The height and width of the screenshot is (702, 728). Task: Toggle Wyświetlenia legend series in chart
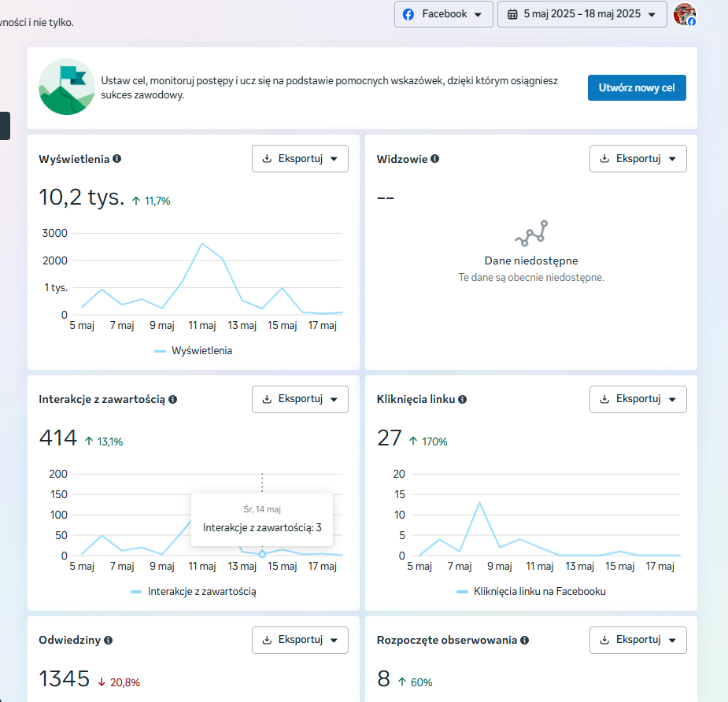point(194,350)
